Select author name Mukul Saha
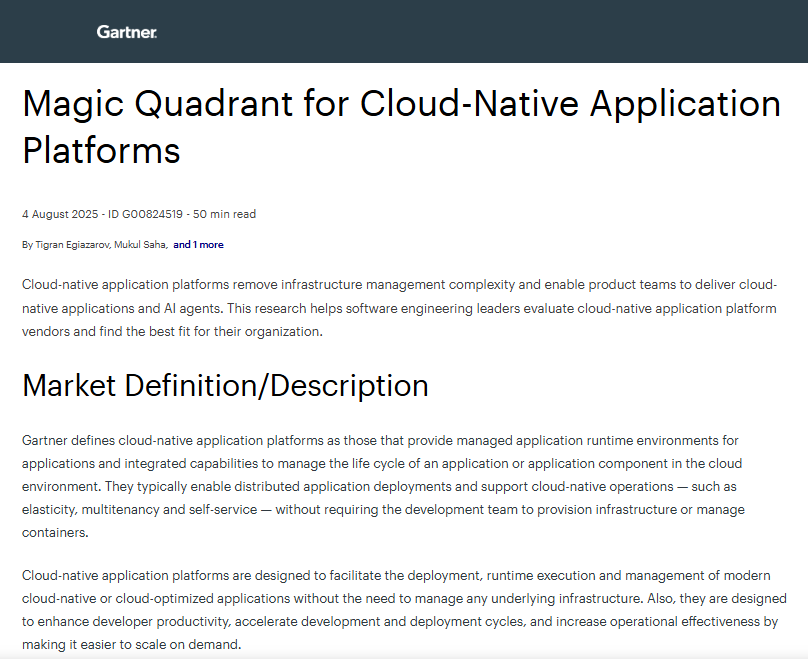The height and width of the screenshot is (659, 808). click(x=142, y=244)
